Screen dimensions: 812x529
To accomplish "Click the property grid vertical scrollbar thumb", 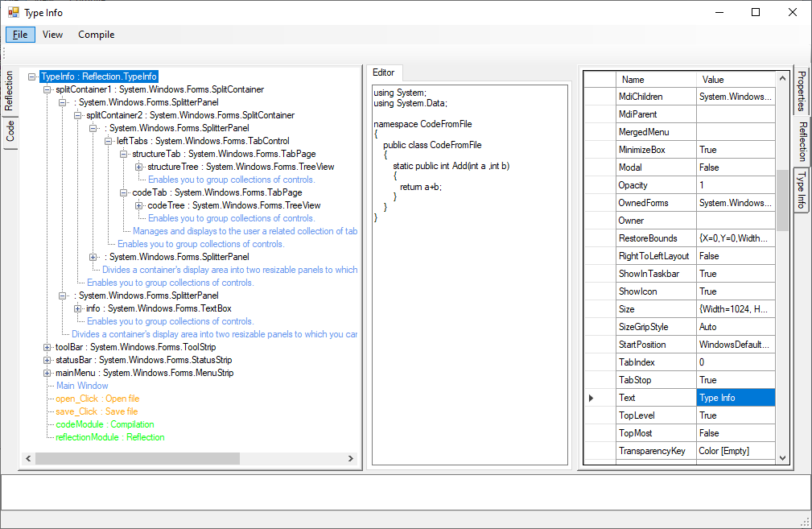I will [782, 200].
